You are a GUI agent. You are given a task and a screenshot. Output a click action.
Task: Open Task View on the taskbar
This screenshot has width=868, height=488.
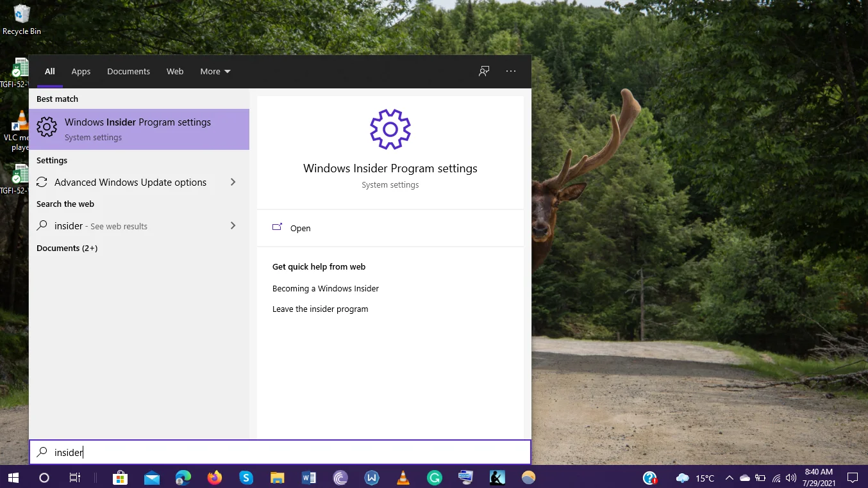pos(75,478)
